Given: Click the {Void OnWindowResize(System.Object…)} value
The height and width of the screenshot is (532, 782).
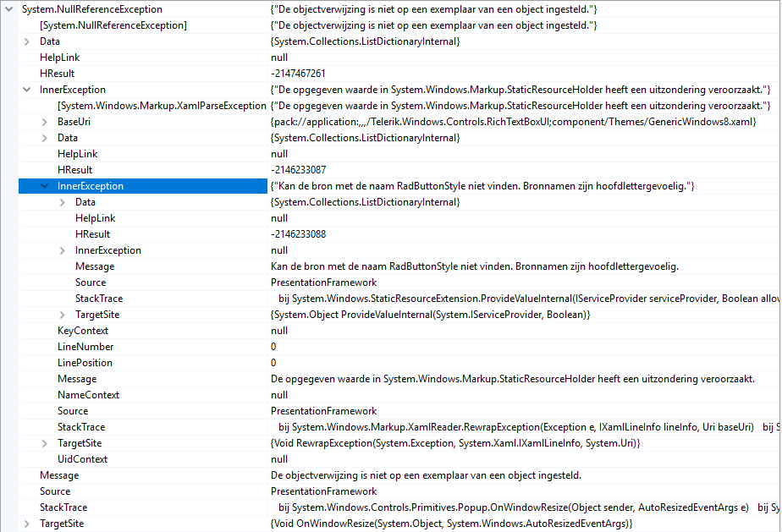Looking at the screenshot, I should click(451, 524).
